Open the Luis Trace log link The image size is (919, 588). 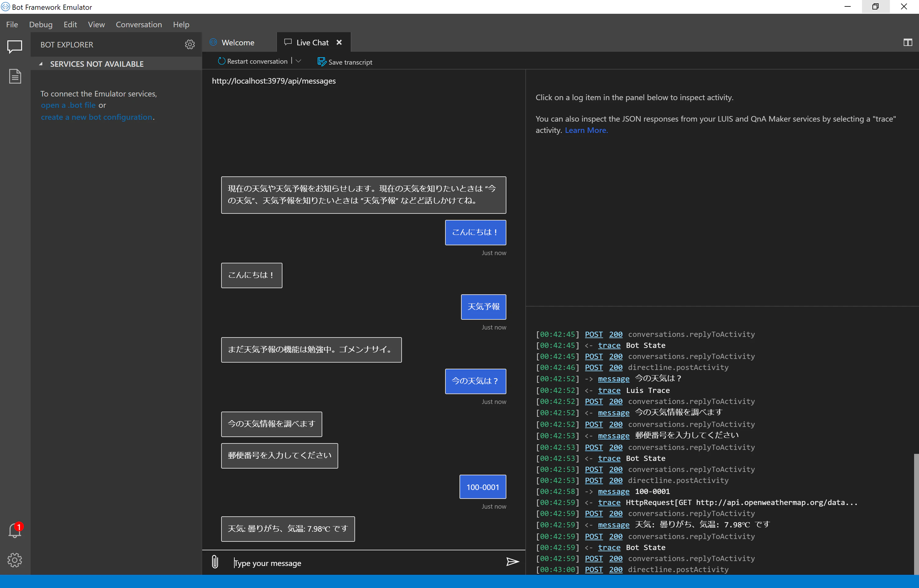pos(609,390)
